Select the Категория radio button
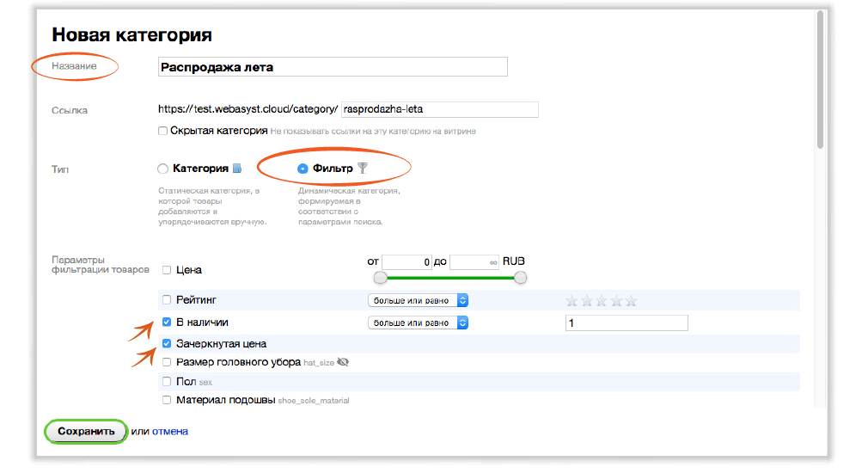 (x=163, y=169)
